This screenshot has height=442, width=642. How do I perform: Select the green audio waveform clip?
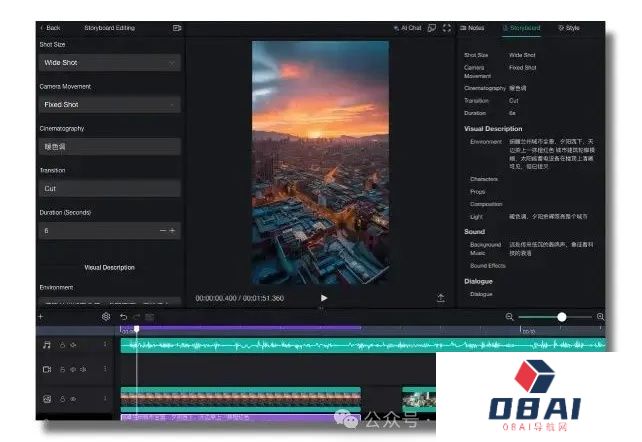point(363,345)
